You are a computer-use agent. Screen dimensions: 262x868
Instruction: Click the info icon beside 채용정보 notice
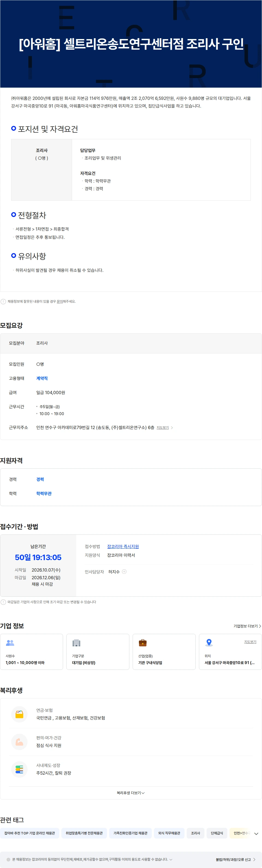(x=3, y=302)
